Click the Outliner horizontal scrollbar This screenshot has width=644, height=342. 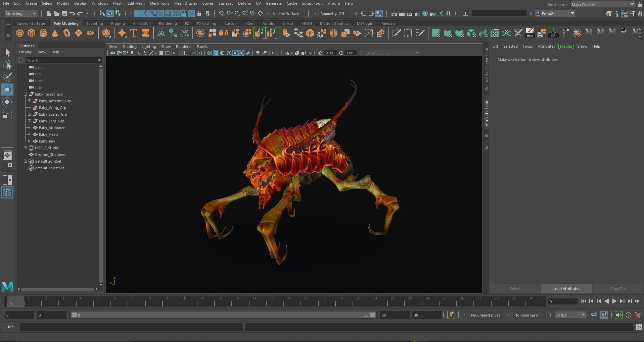pos(57,289)
